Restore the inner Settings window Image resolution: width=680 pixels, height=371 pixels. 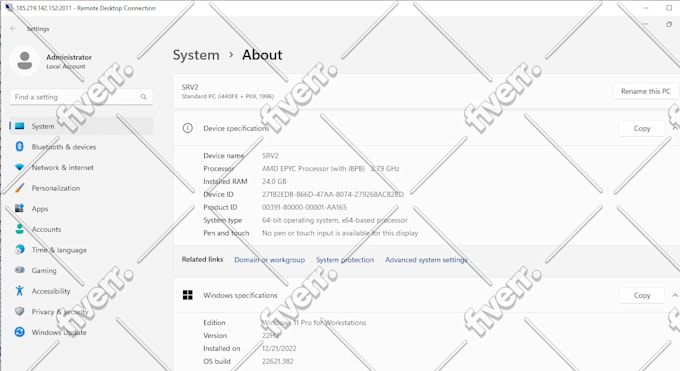click(669, 24)
